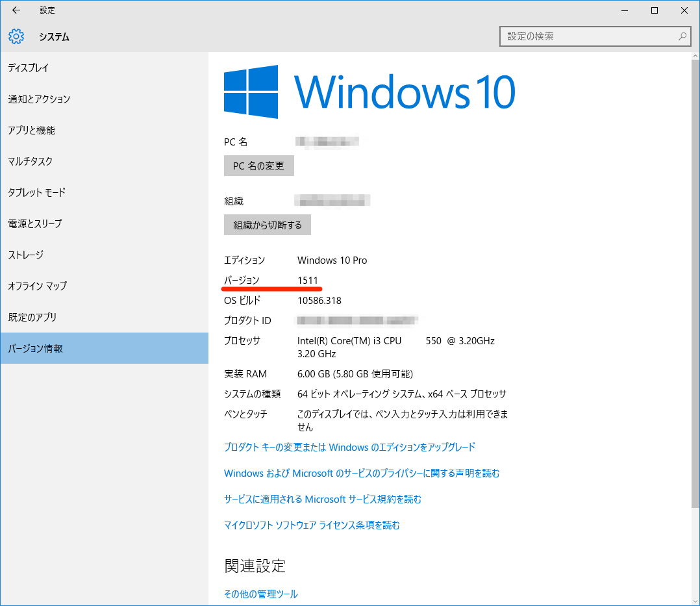This screenshot has height=606, width=700.
Task: Go back using the arrow icon
Action: tap(16, 10)
